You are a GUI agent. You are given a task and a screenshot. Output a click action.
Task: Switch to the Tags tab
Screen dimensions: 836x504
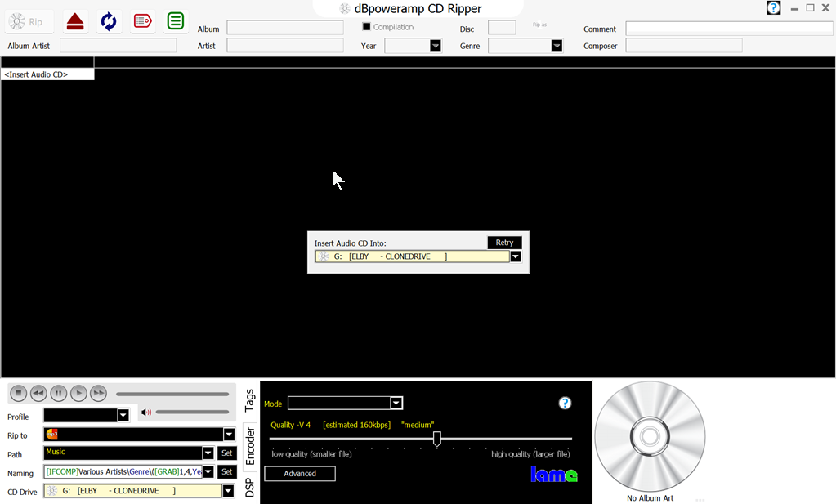[x=250, y=399]
